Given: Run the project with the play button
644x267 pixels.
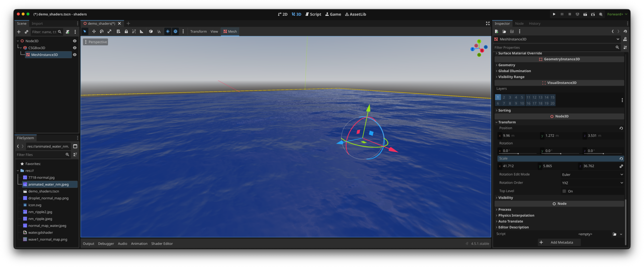Looking at the screenshot, I should pos(554,14).
